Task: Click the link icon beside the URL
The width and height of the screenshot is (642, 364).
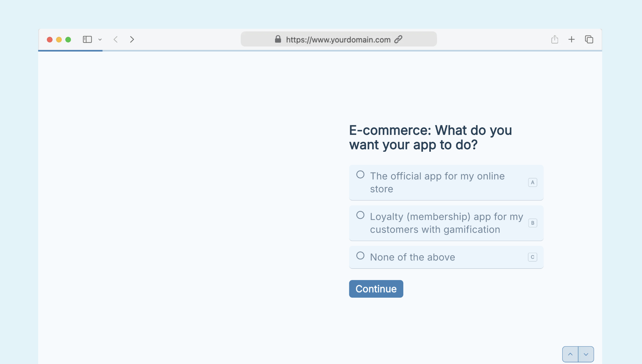Action: pyautogui.click(x=398, y=39)
